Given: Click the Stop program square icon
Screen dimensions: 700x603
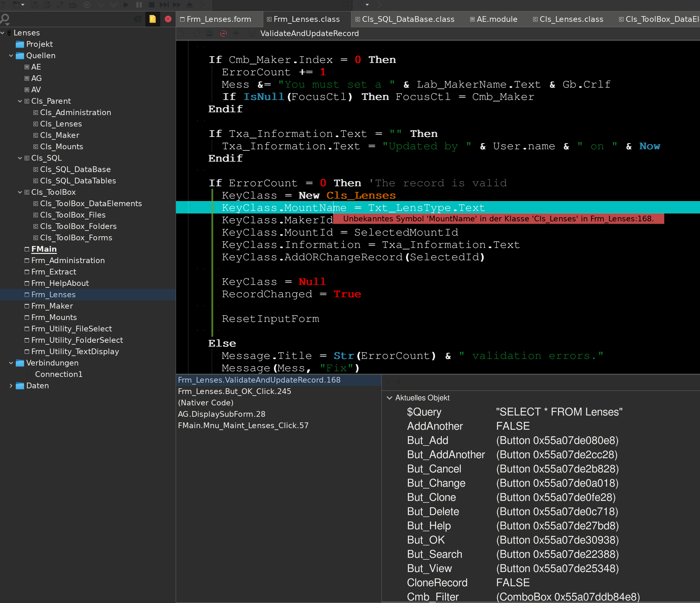Looking at the screenshot, I should (x=152, y=5).
